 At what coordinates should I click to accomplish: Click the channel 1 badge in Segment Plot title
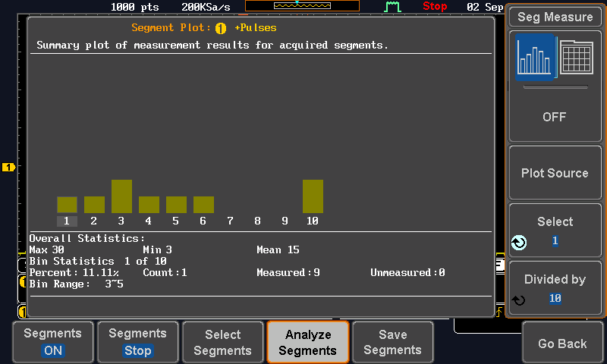pos(221,28)
